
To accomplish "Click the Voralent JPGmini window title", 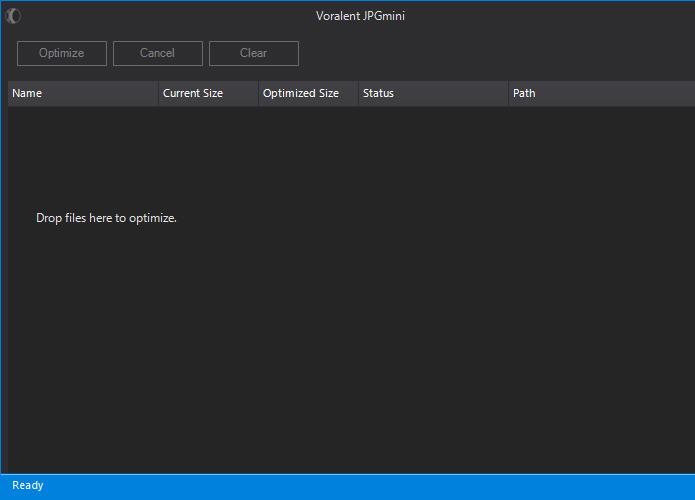I will (360, 16).
